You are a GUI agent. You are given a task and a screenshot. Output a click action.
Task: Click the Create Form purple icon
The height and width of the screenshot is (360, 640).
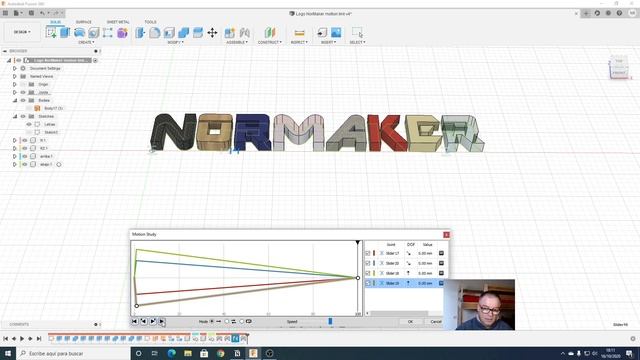pos(122,32)
